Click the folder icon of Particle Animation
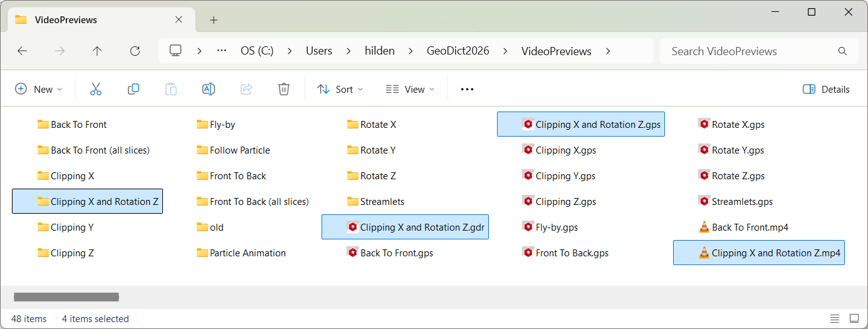 (202, 253)
